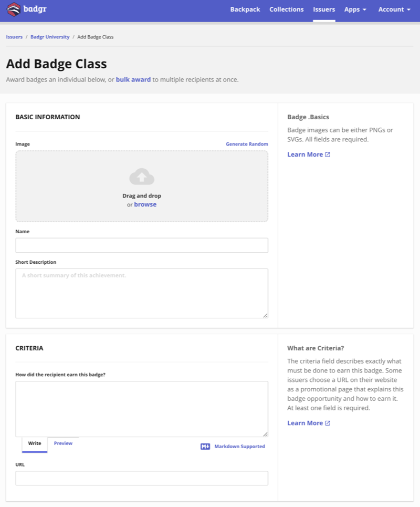Click external link icon in Criteria help

328,423
